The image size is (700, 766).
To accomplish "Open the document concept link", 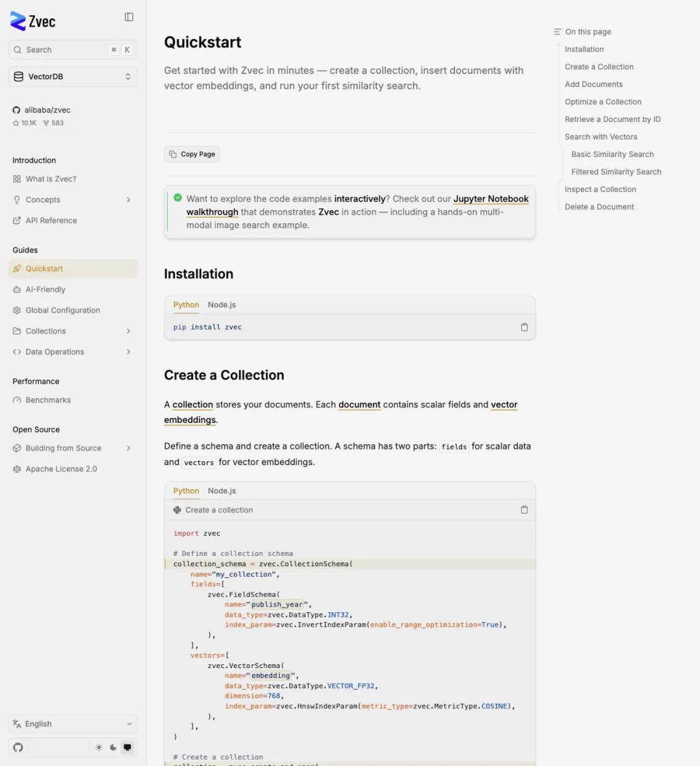I will click(359, 405).
